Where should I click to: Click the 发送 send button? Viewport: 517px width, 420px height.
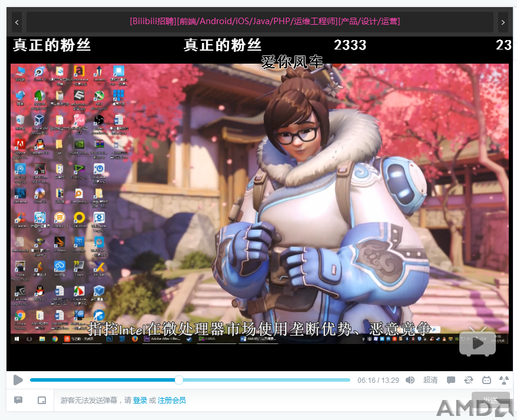491,400
